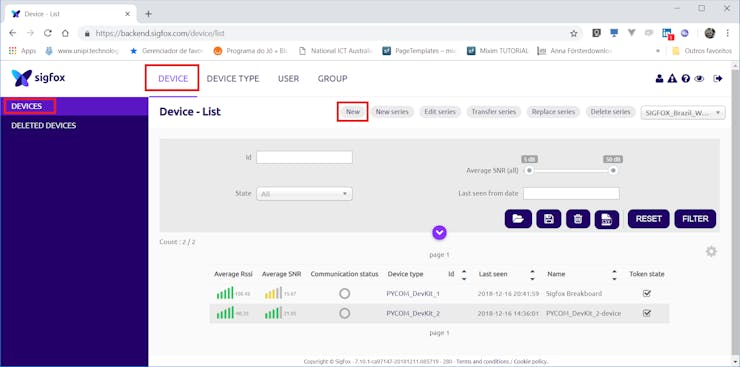Screen dimensions: 740x367
Task: Open the PYCOM_DevKit_1 device type link
Action: click(x=413, y=293)
